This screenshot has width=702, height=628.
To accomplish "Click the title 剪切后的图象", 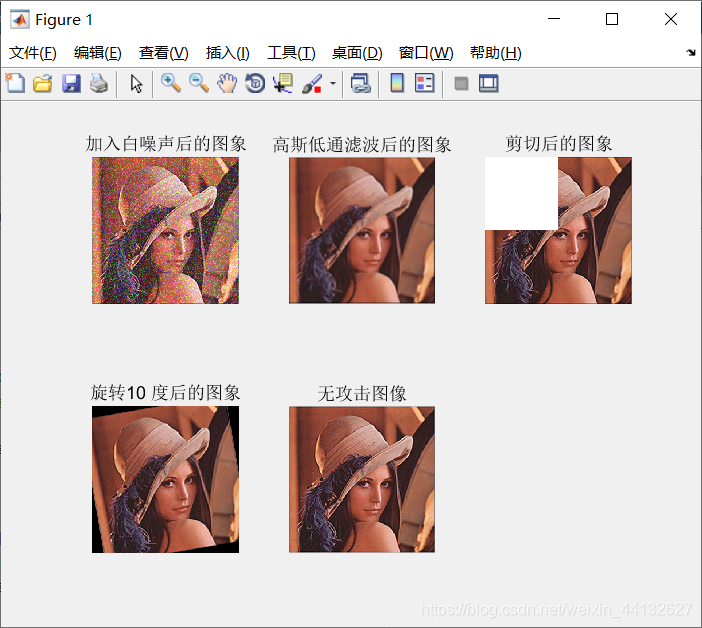I will 558,144.
